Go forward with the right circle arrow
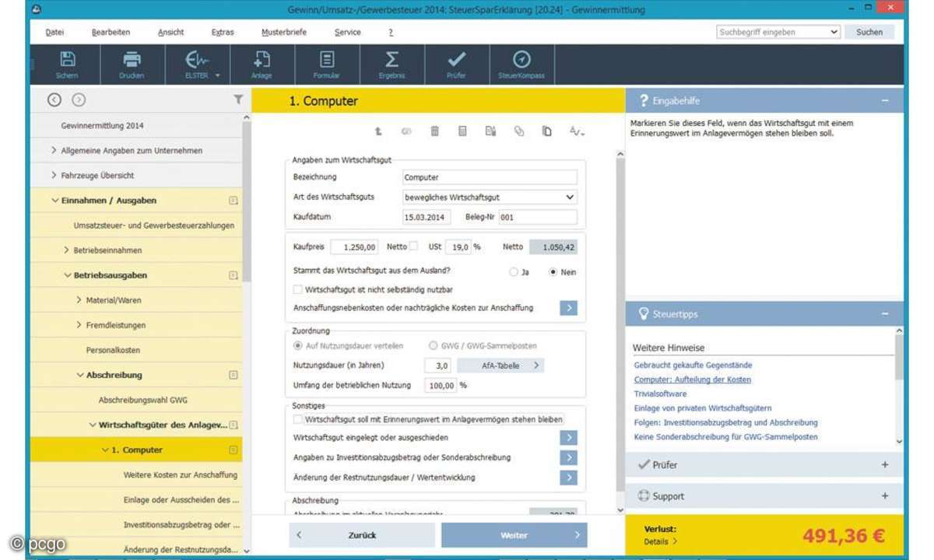934x560 pixels. pos(79,100)
